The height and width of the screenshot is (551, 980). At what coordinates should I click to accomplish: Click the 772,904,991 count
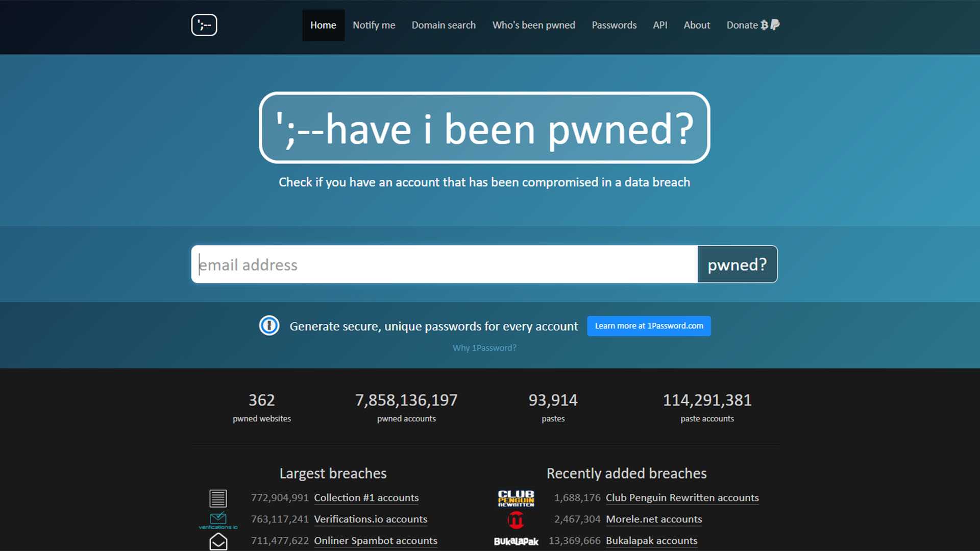click(280, 498)
